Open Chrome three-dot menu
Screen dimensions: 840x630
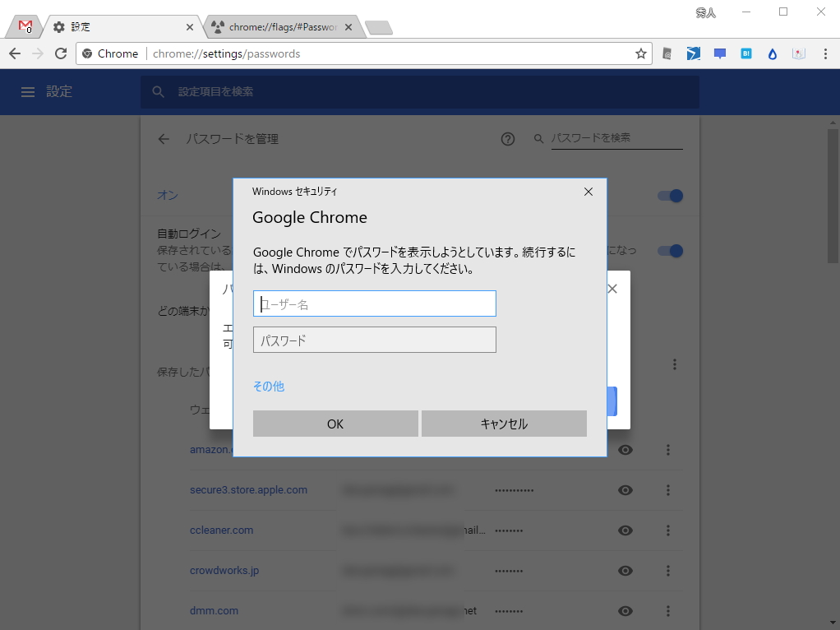[825, 53]
